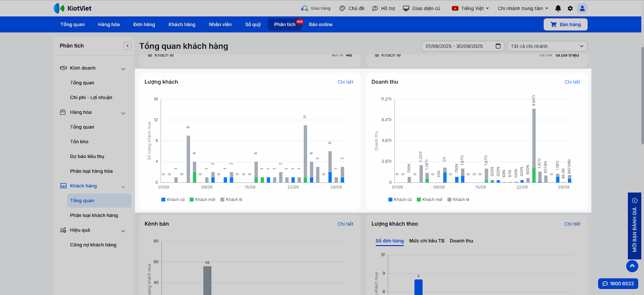Toggle Khách lẻ legend in Lượng khách chart
This screenshot has width=644, height=295.
coord(231,199)
